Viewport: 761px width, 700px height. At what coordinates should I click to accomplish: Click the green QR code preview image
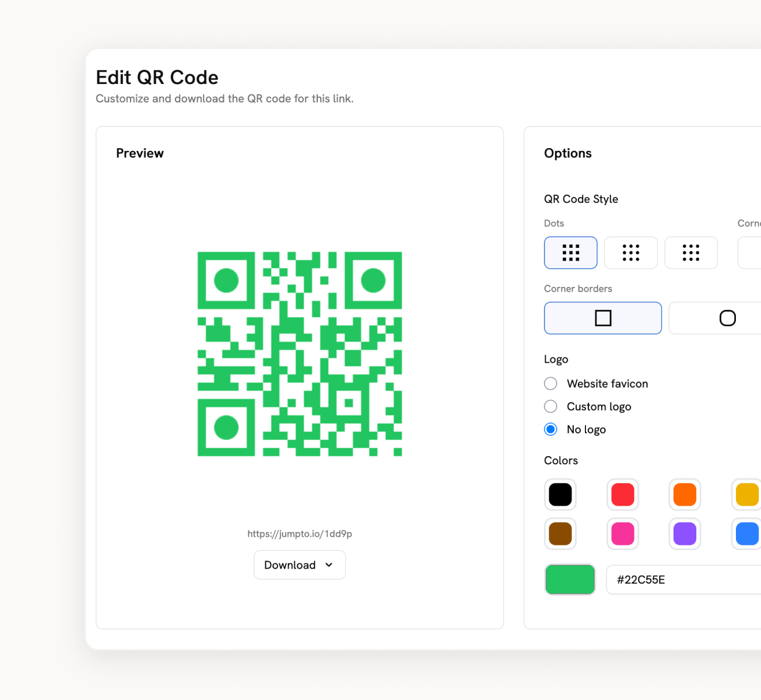(300, 354)
